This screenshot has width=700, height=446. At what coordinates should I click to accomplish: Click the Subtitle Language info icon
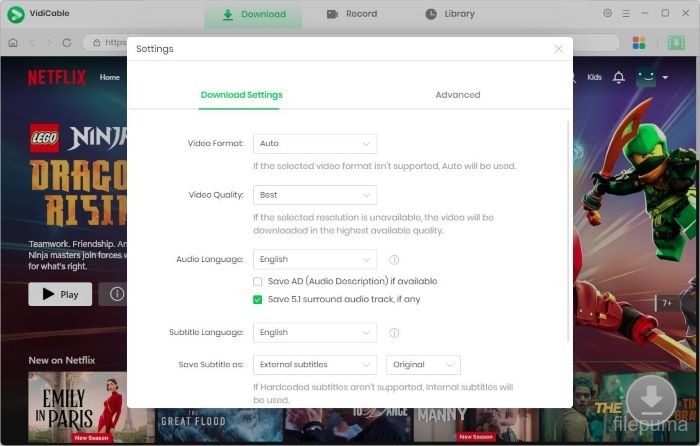[394, 333]
